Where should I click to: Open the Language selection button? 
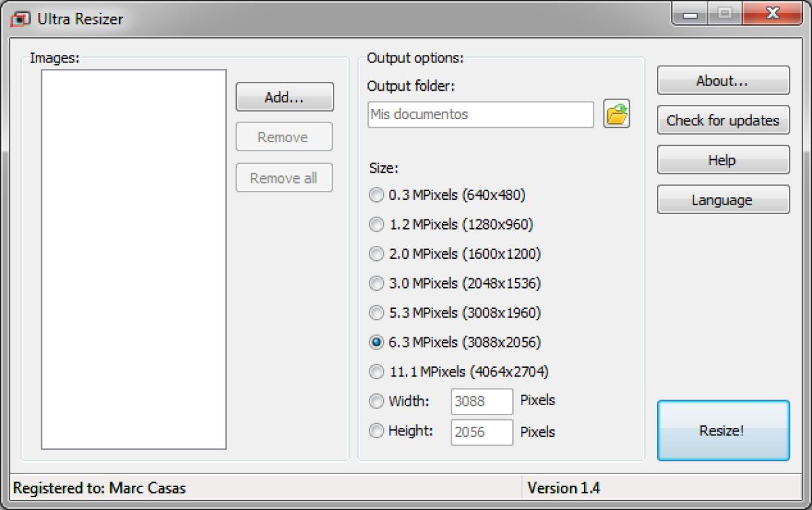coord(723,200)
